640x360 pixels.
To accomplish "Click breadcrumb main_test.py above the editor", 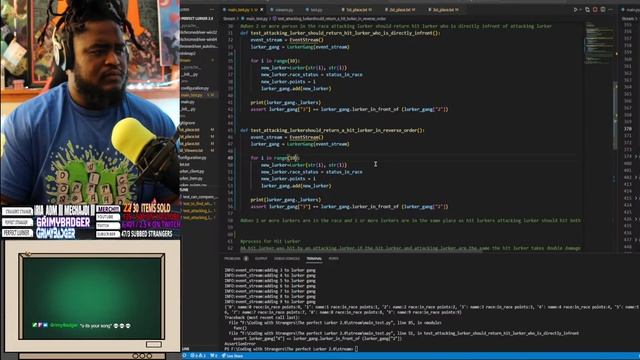I will coord(256,19).
